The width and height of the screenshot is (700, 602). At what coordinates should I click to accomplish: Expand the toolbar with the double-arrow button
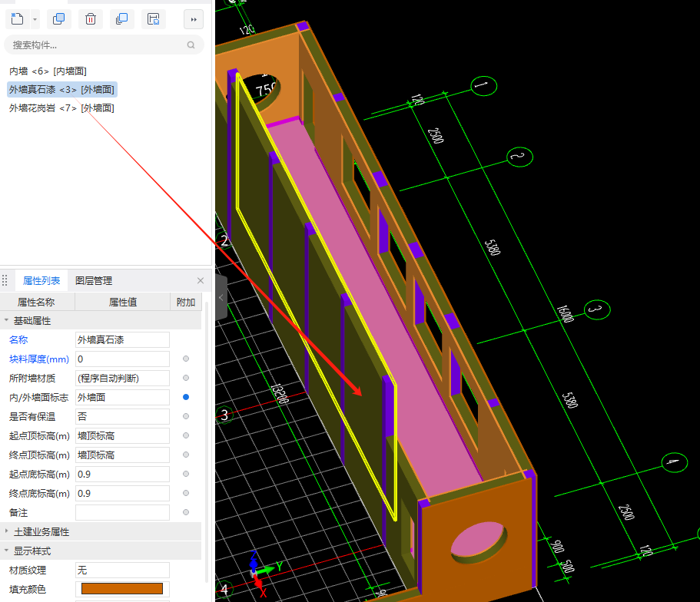(x=194, y=19)
